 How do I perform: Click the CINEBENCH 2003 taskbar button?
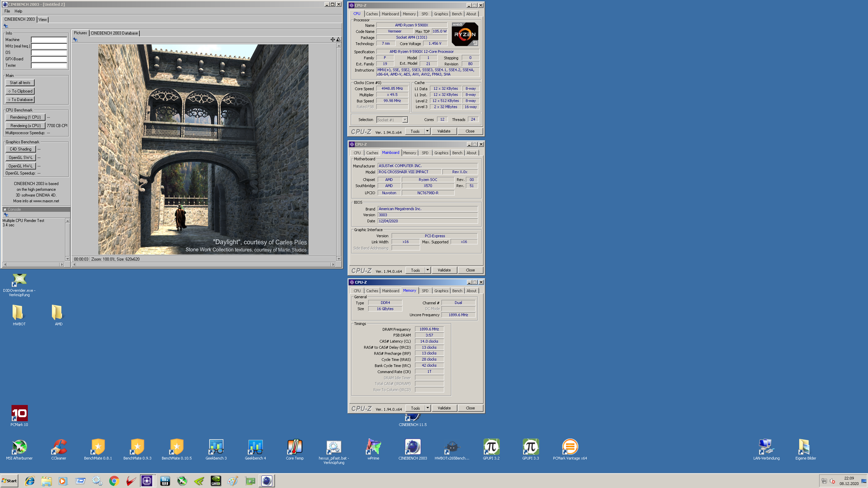click(267, 481)
